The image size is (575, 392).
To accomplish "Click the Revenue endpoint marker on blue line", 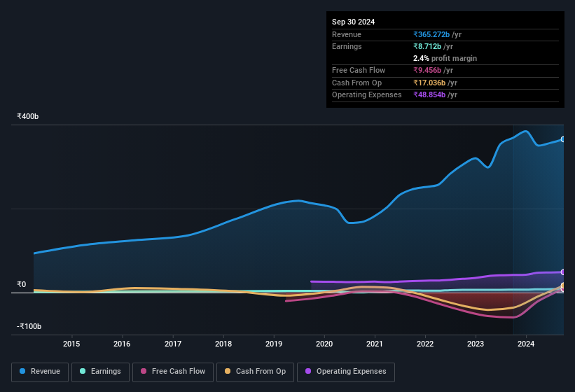I will 563,139.
